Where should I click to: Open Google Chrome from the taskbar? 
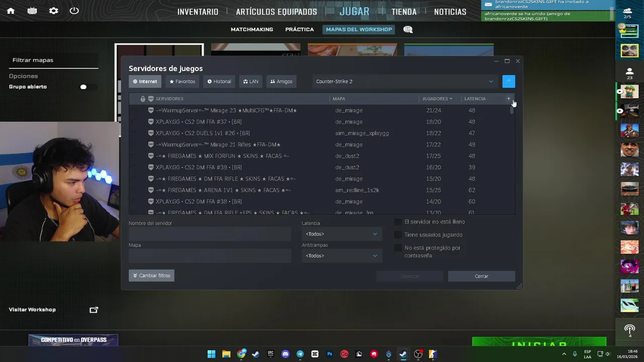click(x=242, y=354)
